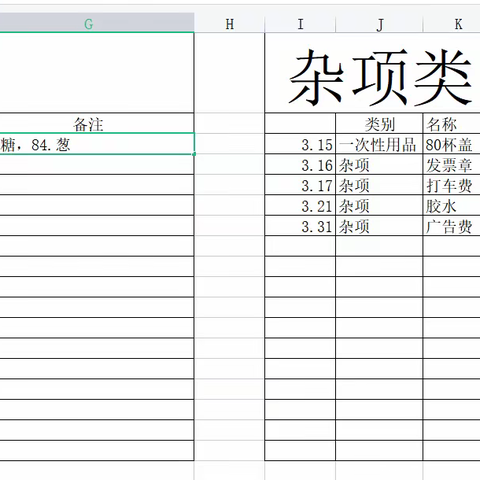Click the 类别 header cell
480x480 pixels.
[379, 123]
